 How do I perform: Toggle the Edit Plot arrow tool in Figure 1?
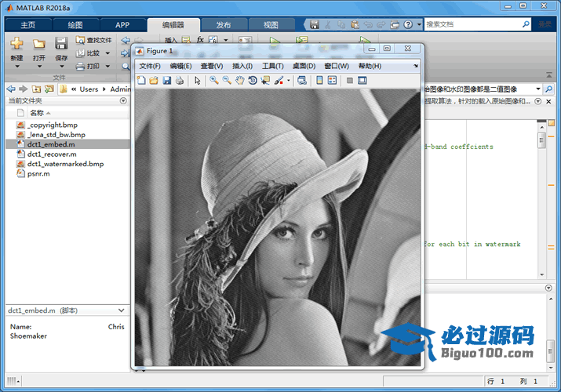[197, 81]
